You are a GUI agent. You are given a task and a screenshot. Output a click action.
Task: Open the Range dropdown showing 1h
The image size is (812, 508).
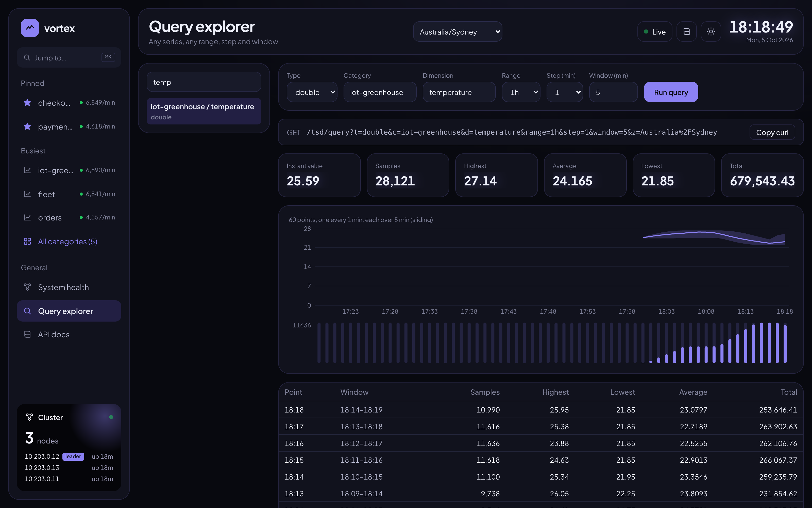click(x=521, y=92)
